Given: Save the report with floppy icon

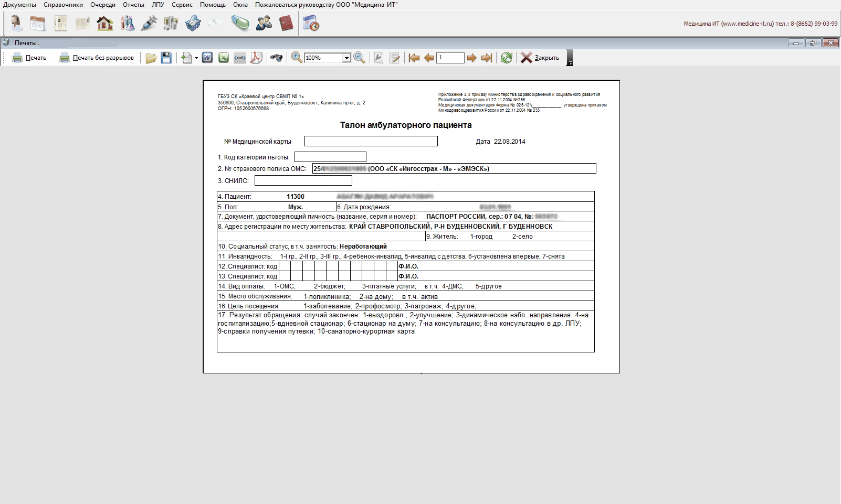Looking at the screenshot, I should [166, 58].
